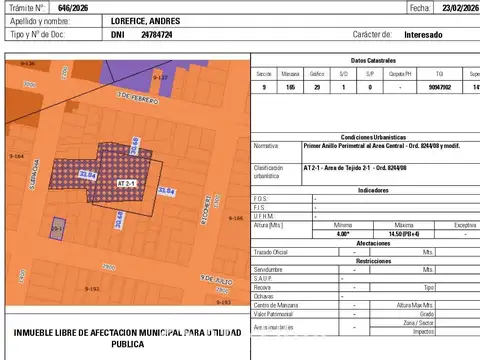Select the value "Interesado"
The height and width of the screenshot is (360, 480).
point(423,35)
